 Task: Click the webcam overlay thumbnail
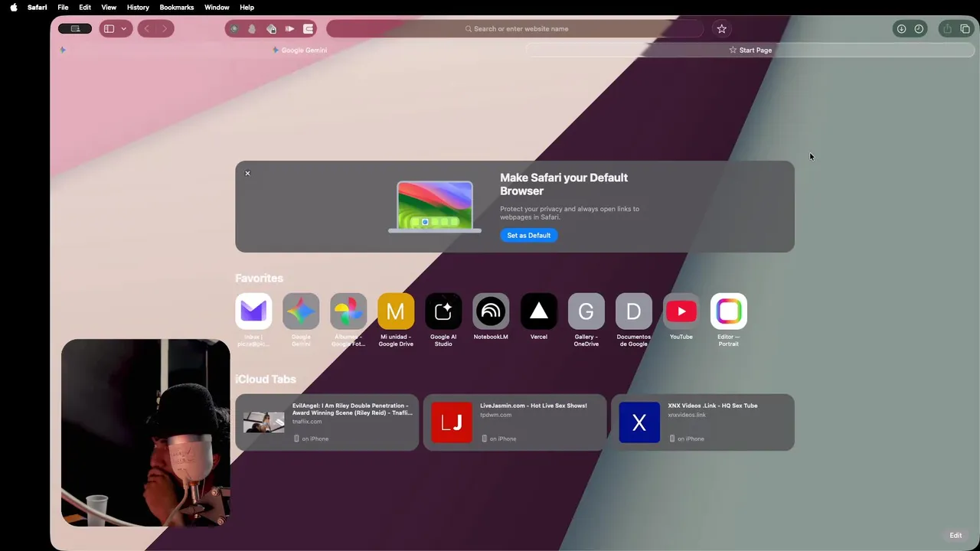pos(145,432)
